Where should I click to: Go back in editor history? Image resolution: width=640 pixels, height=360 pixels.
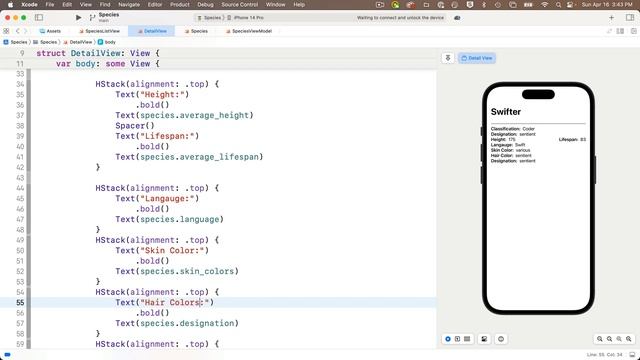coord(18,31)
